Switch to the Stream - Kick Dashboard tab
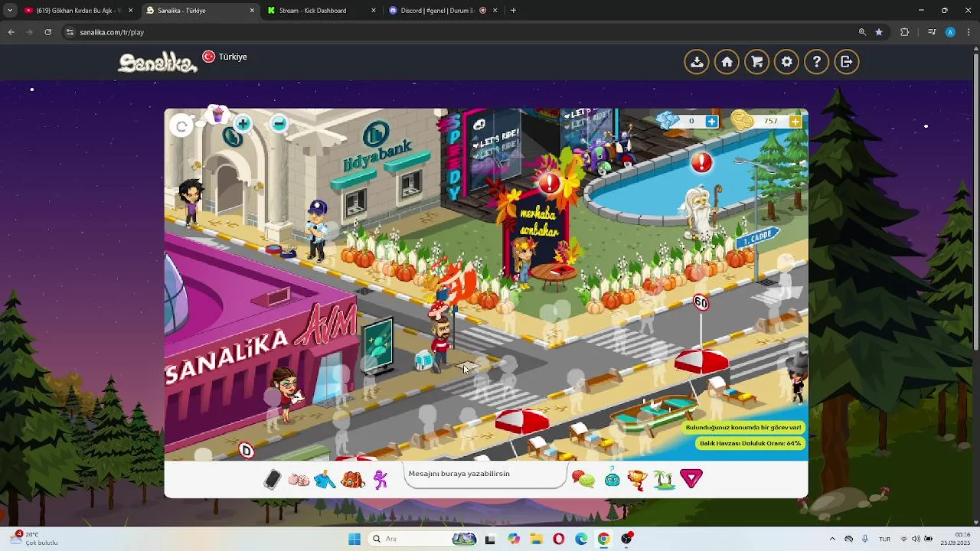980x551 pixels. coord(322,11)
